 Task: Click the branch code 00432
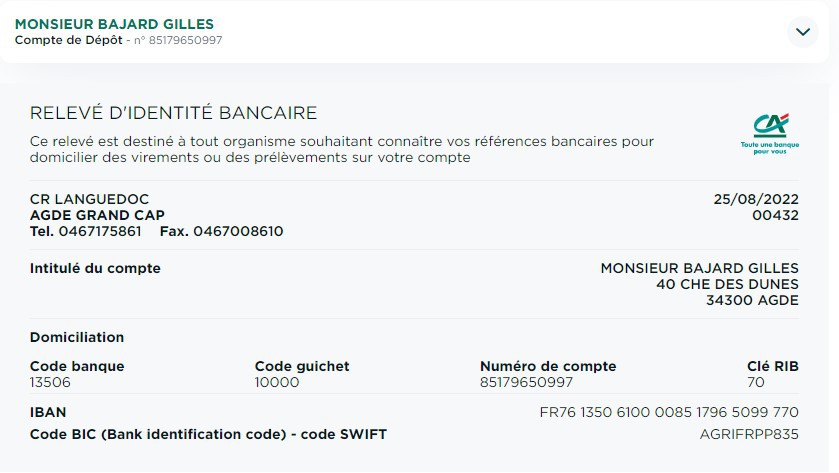click(x=775, y=215)
